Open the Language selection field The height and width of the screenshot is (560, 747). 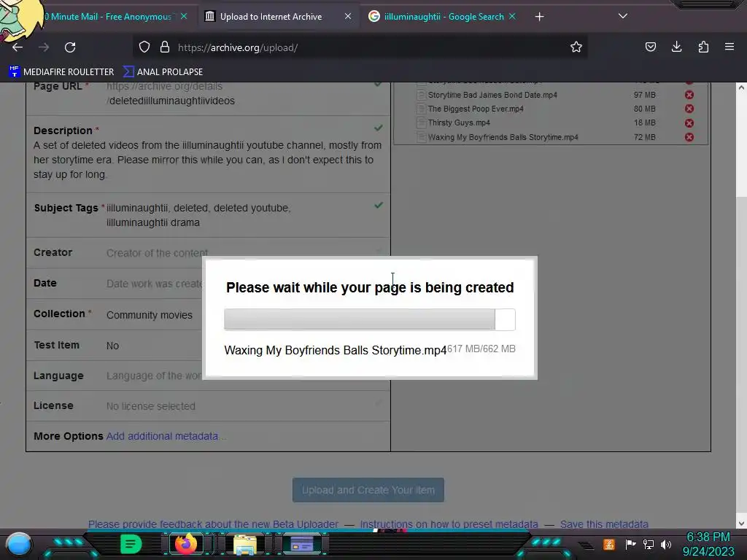pyautogui.click(x=153, y=376)
